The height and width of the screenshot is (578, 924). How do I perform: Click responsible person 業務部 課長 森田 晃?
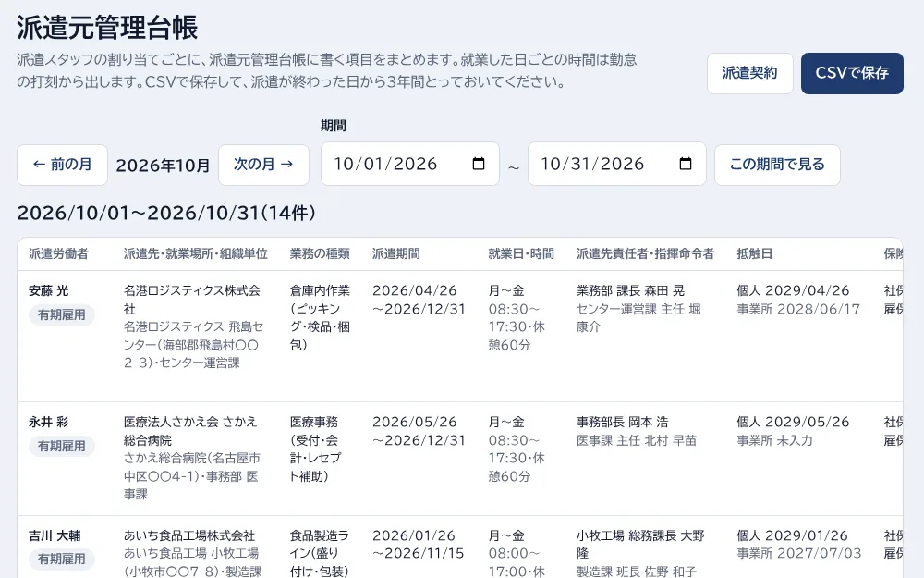(x=630, y=290)
